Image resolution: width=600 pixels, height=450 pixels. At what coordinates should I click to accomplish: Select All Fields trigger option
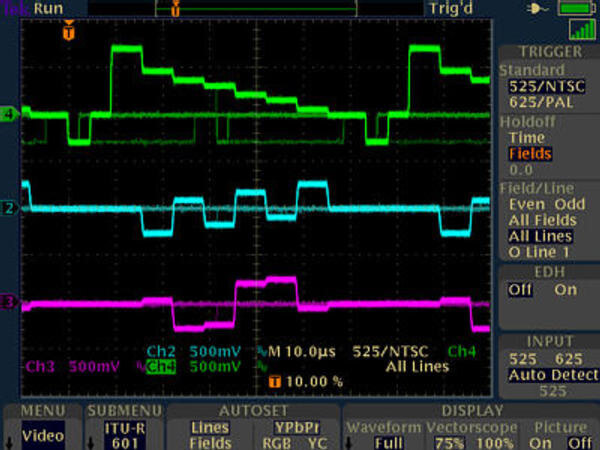[x=542, y=220]
